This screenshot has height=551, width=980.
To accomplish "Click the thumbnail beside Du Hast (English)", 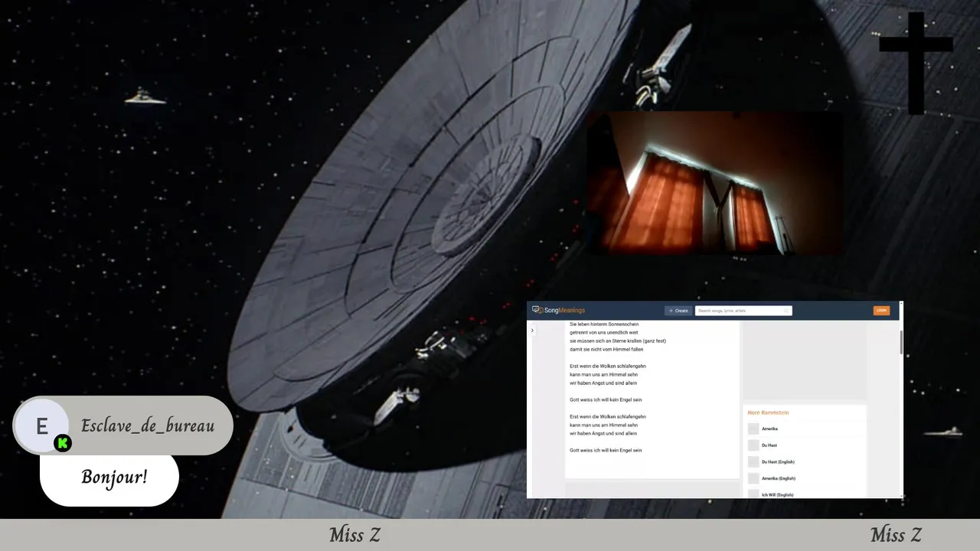I will (753, 462).
